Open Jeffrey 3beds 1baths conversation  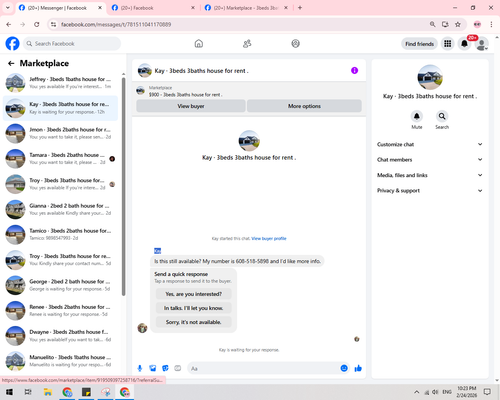(60, 83)
